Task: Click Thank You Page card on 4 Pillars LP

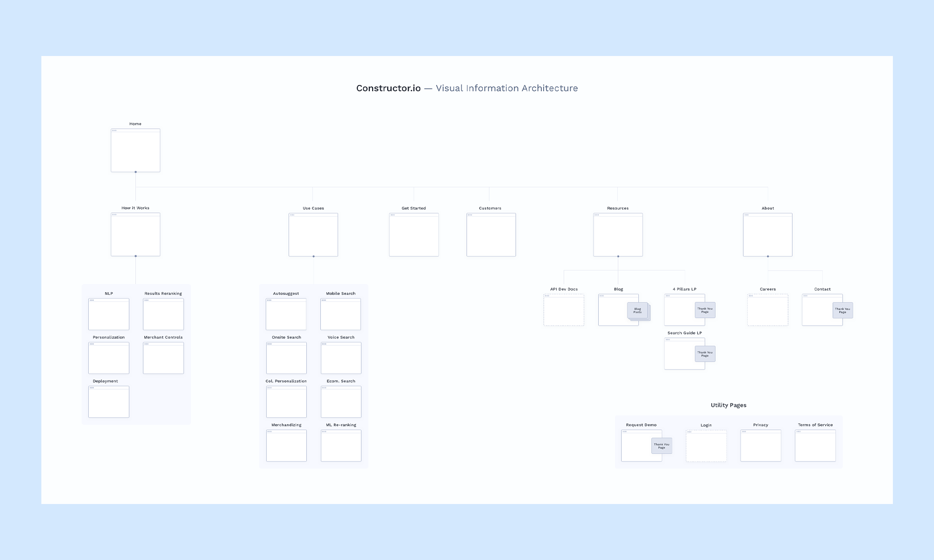Action: coord(705,310)
